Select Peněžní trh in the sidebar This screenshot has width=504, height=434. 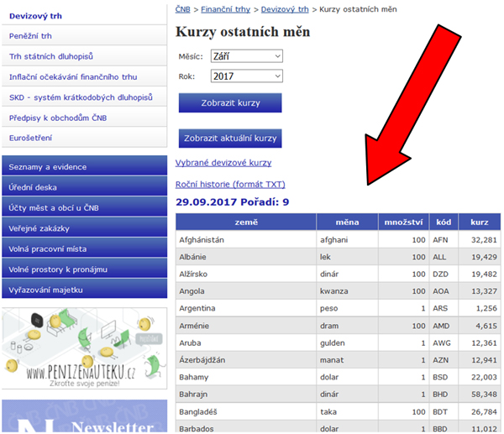click(x=30, y=36)
